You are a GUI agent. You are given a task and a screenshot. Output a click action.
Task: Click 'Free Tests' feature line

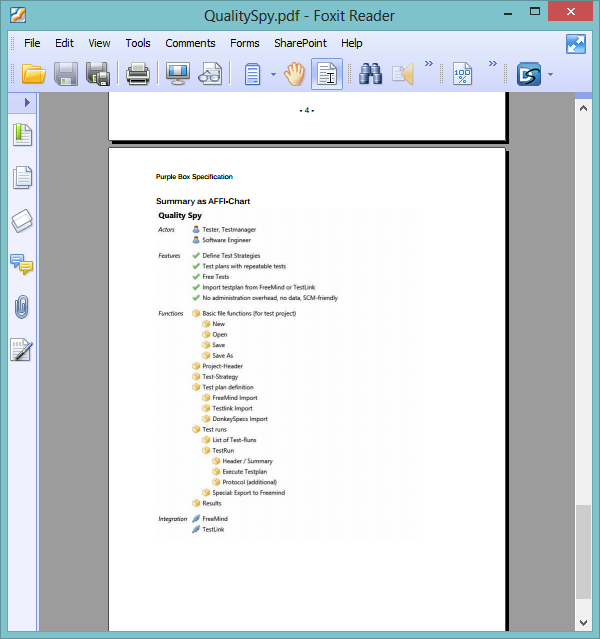pos(216,277)
